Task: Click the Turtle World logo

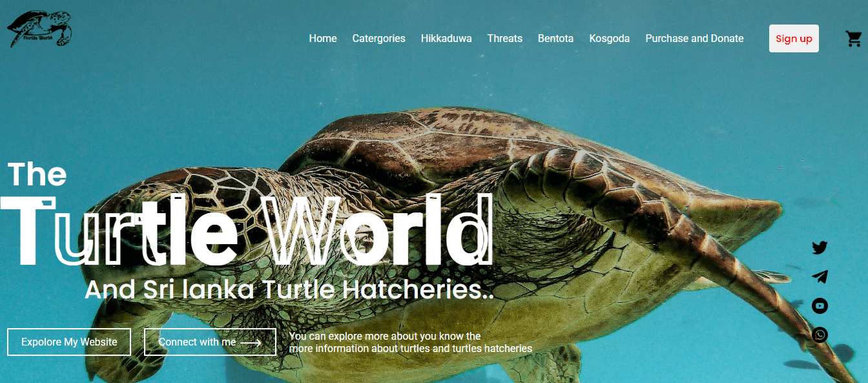Action: point(39,29)
